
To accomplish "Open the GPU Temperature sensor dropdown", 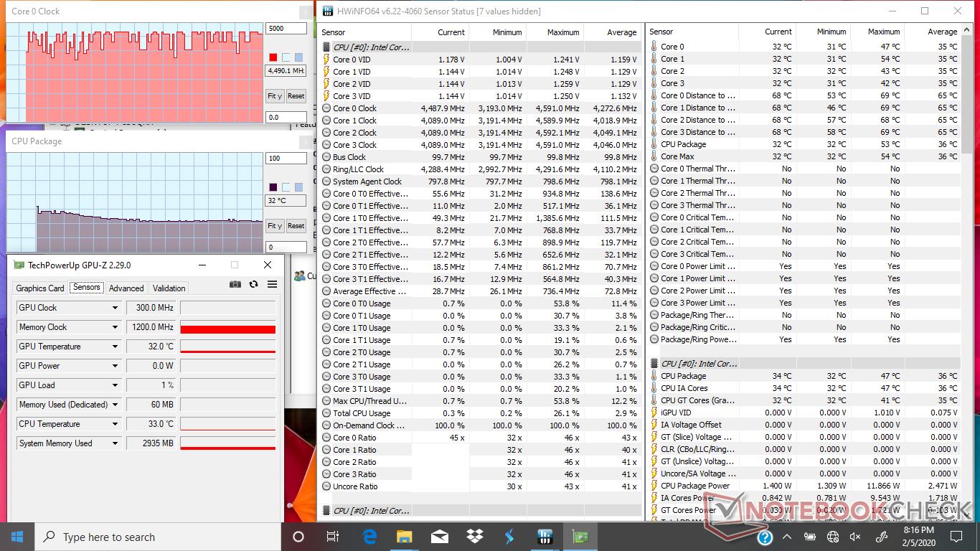I will click(115, 347).
